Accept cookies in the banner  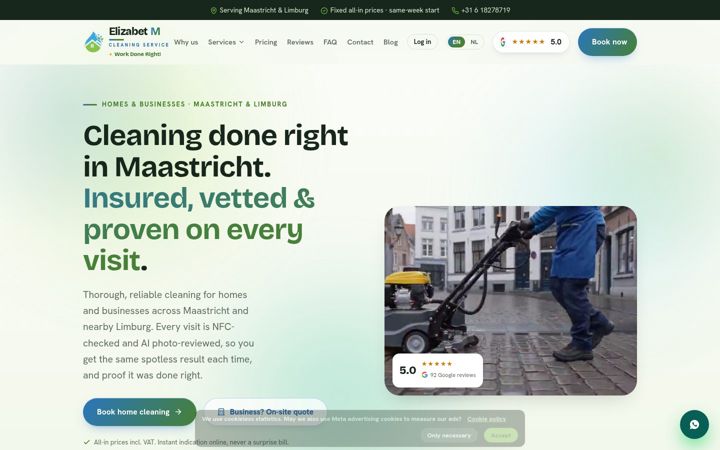pos(501,435)
